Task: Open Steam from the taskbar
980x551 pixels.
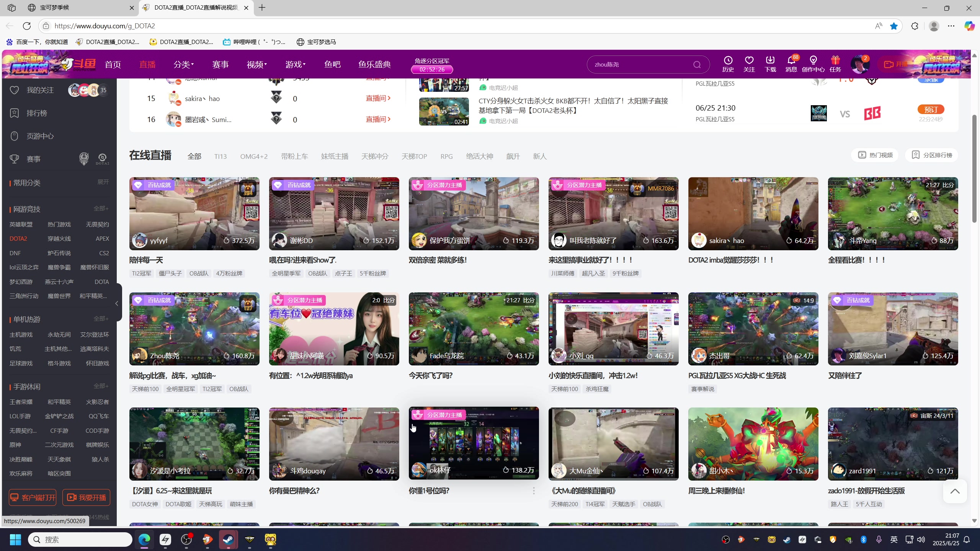Action: (x=228, y=540)
